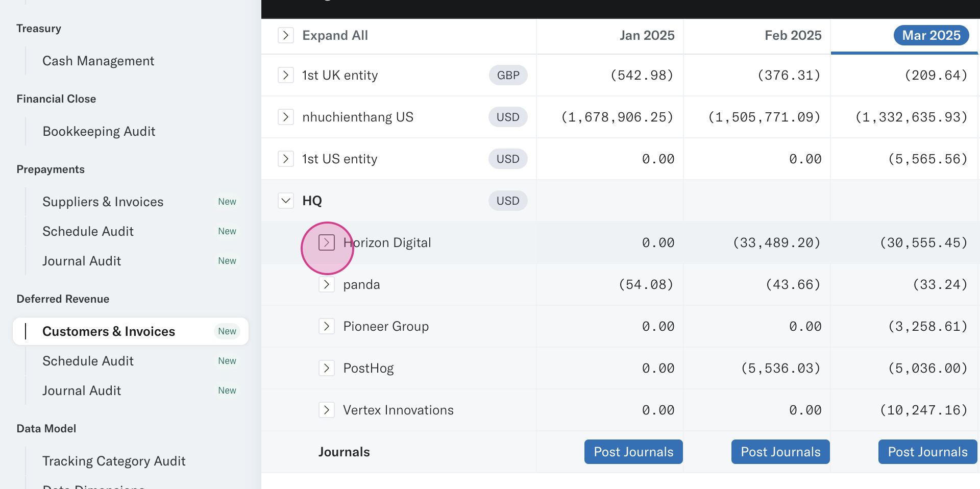Image resolution: width=980 pixels, height=489 pixels.
Task: Select the Jan 2025 column header
Action: click(647, 35)
